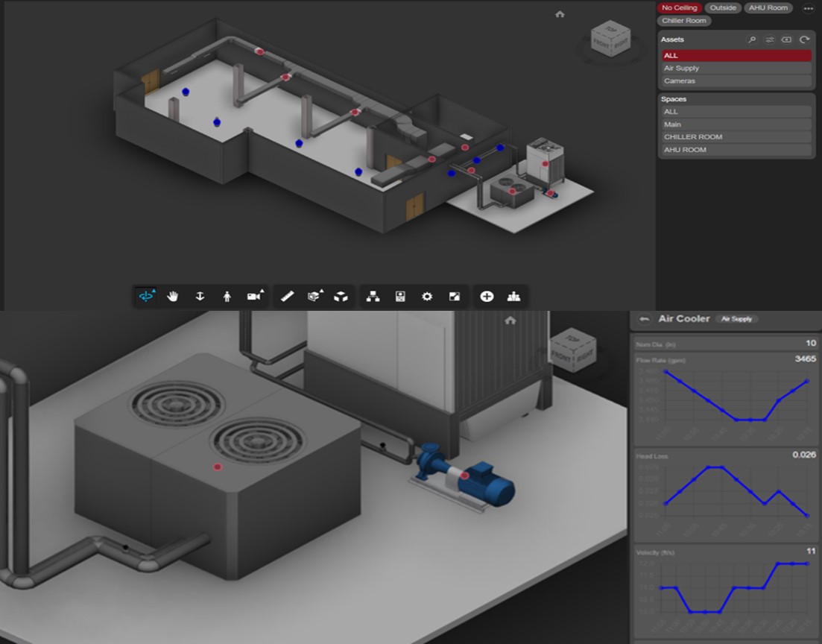The width and height of the screenshot is (822, 644).
Task: Activate the Pan hand tool
Action: (172, 297)
